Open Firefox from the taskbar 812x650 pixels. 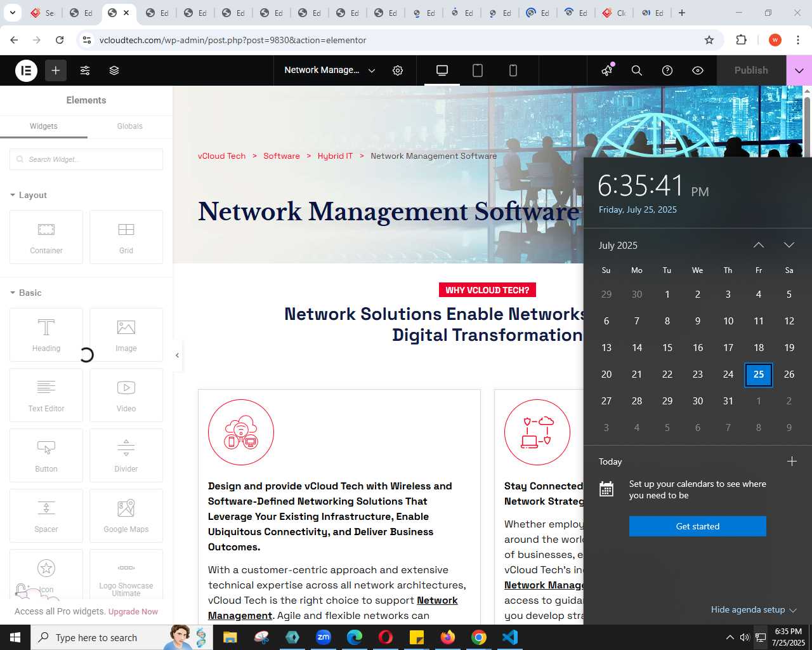tap(448, 637)
